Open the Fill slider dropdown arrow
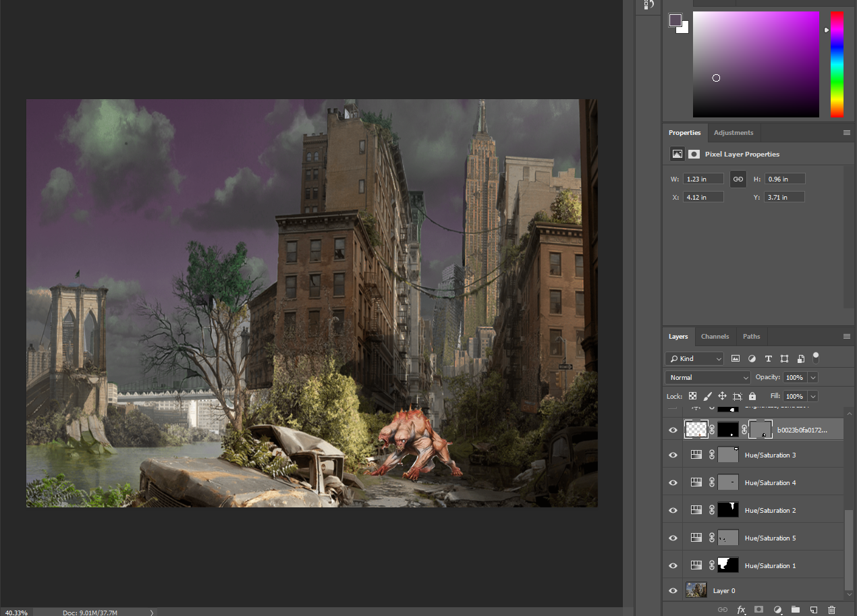This screenshot has width=857, height=616. pyautogui.click(x=813, y=397)
